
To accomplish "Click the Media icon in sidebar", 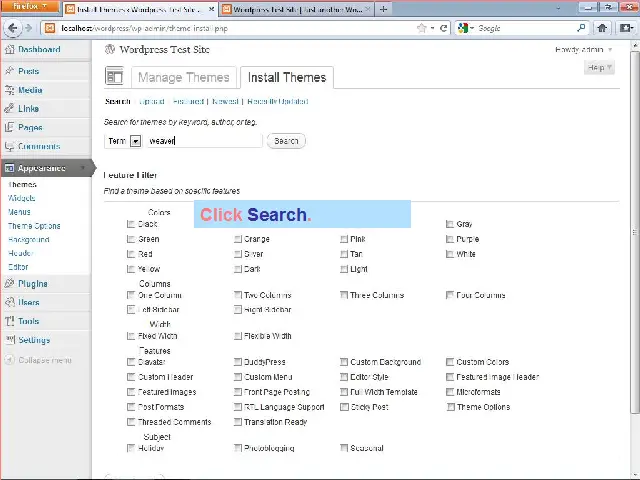I will (x=9, y=90).
